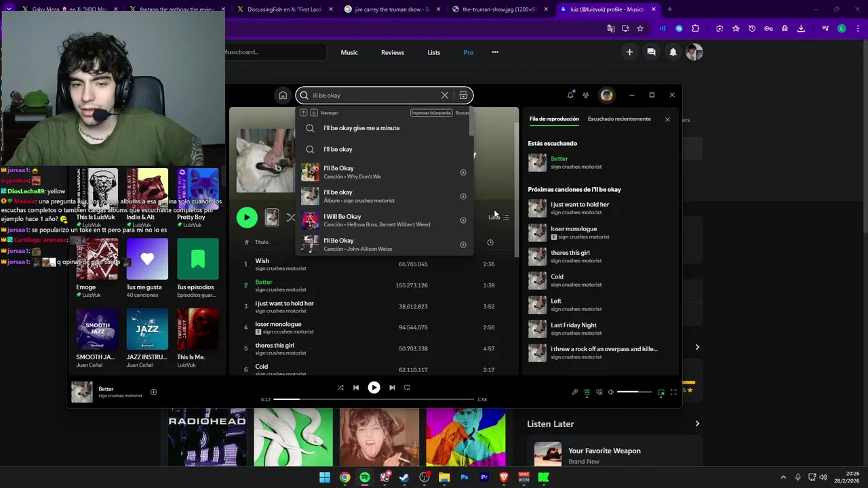
Task: Skip to the previous track
Action: click(356, 388)
